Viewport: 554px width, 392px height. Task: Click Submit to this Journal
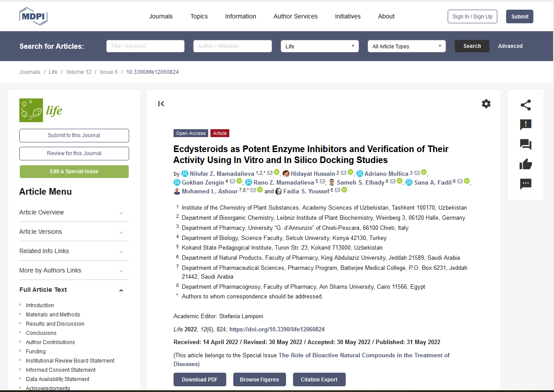click(x=74, y=135)
